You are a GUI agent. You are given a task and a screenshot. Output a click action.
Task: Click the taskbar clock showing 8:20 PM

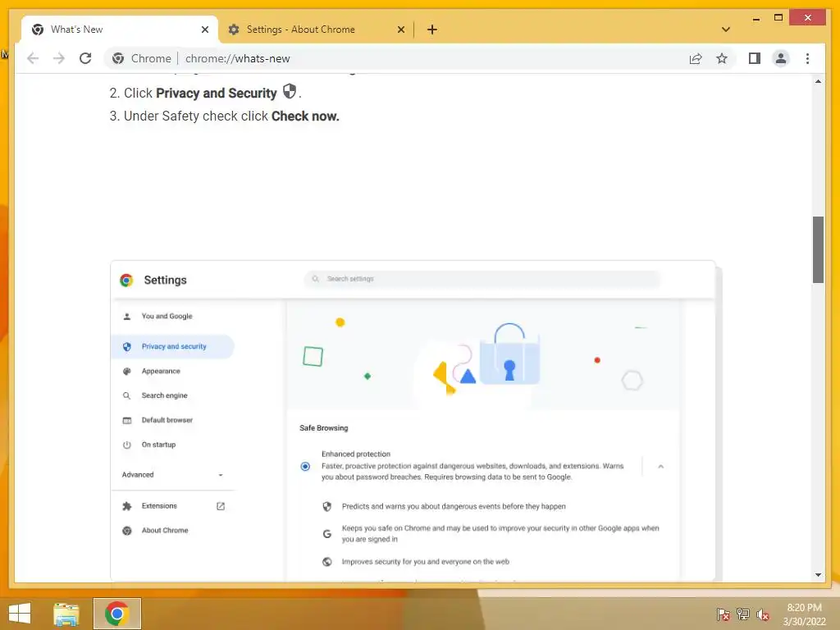(x=804, y=614)
